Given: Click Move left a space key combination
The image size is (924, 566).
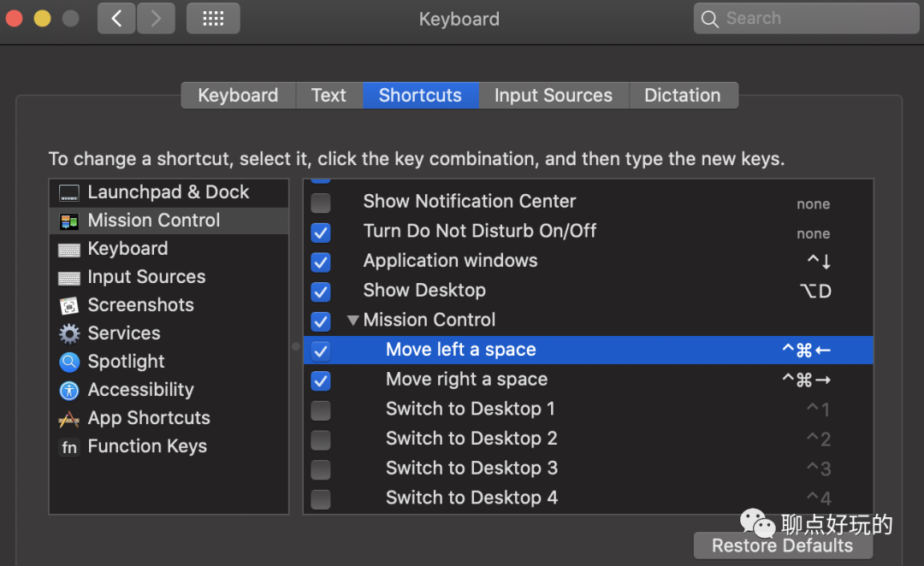Looking at the screenshot, I should click(x=806, y=351).
